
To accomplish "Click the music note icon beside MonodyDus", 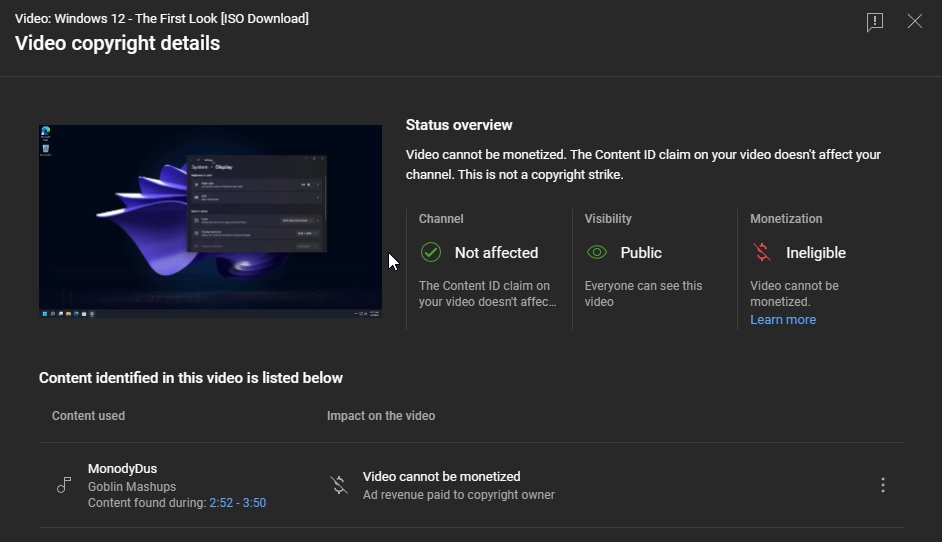I will click(64, 484).
